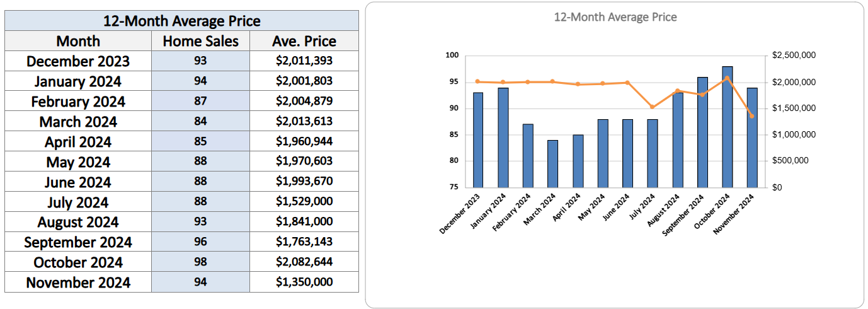This screenshot has height=309, width=868.
Task: Click the left axis label '100'
Action: coord(452,55)
